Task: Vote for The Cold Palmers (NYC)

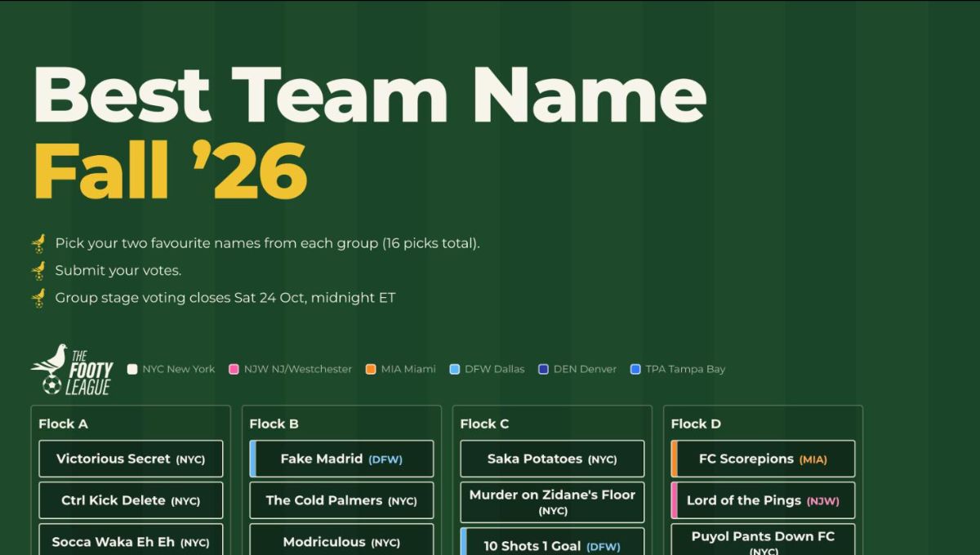Action: (x=341, y=500)
